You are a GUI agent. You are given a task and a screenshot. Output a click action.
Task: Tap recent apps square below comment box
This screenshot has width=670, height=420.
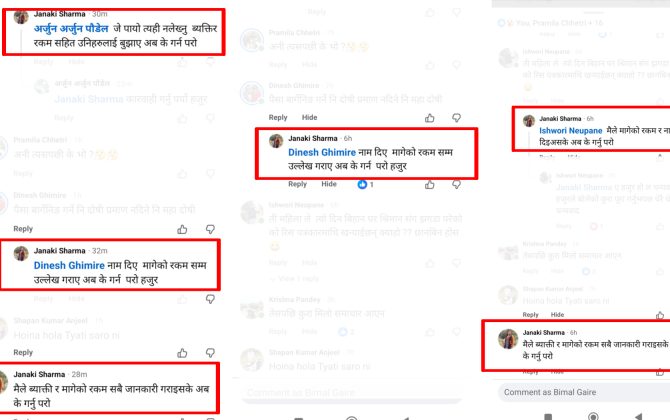(548, 417)
